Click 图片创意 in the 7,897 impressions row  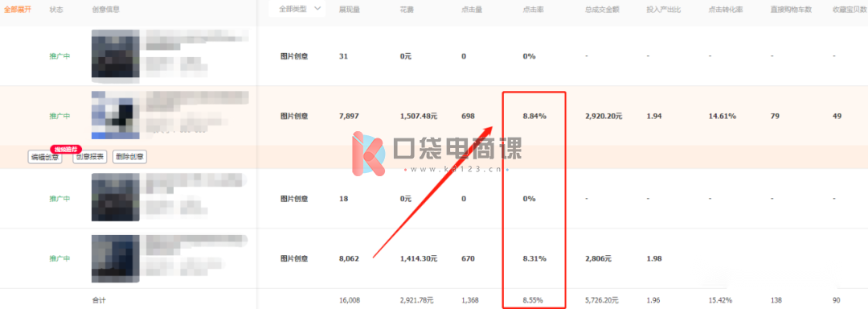[x=294, y=116]
